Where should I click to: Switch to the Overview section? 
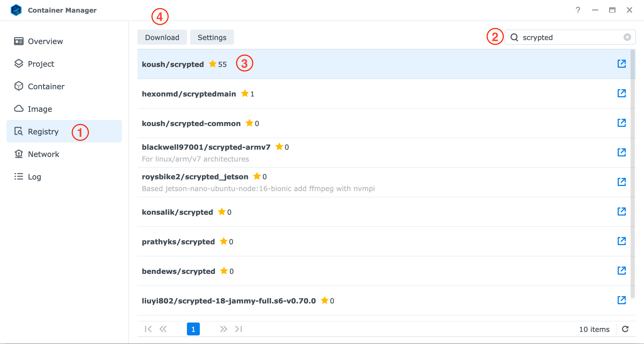45,41
